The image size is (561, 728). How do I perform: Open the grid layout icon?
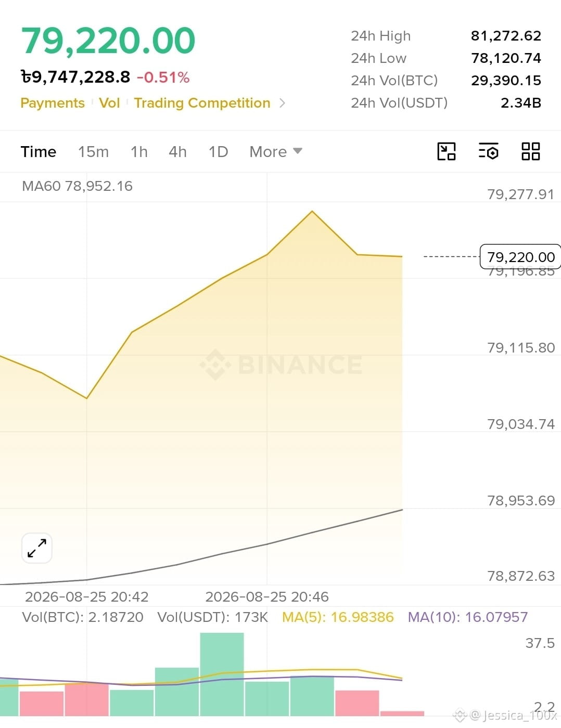[x=530, y=151]
